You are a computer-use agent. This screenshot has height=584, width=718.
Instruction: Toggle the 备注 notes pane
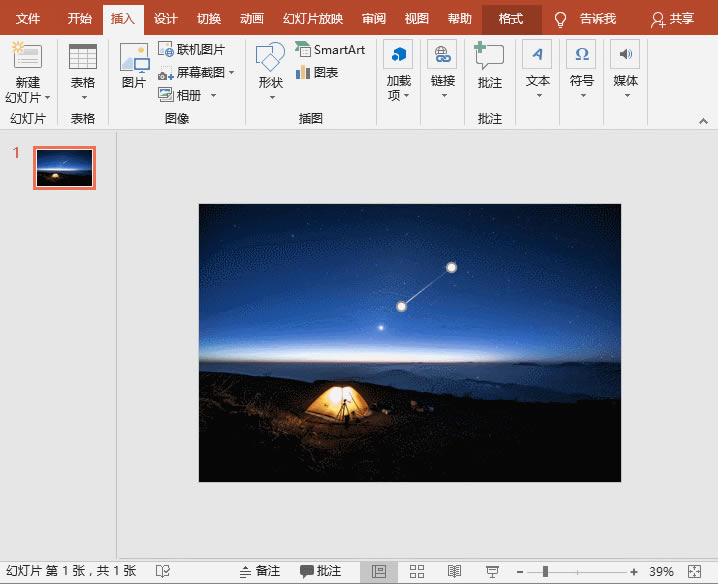(260, 571)
